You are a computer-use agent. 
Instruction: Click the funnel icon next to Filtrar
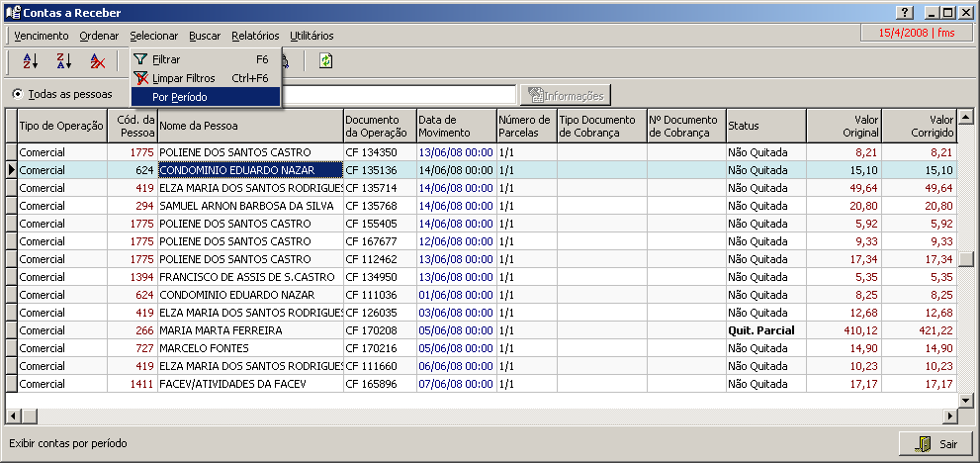[x=141, y=59]
